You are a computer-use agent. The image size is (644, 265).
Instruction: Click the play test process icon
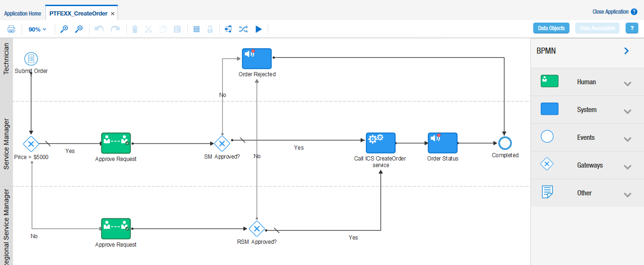tap(258, 29)
